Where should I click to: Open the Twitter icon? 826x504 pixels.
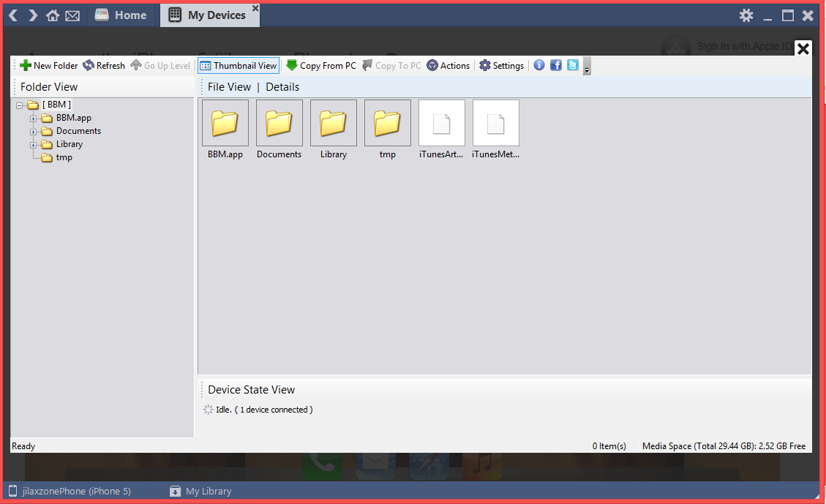pyautogui.click(x=573, y=65)
